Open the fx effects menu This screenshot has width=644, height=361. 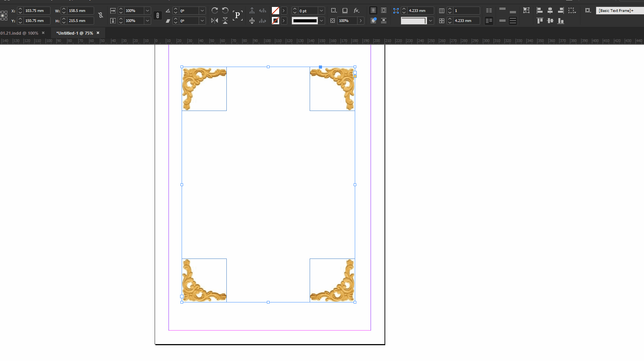pyautogui.click(x=356, y=10)
